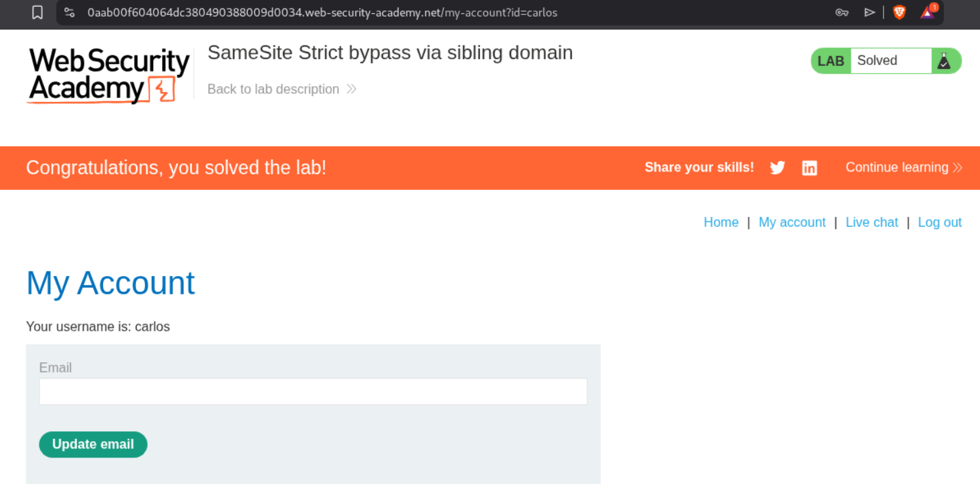Click the saved passwords key icon
The height and width of the screenshot is (497, 980).
click(x=841, y=12)
